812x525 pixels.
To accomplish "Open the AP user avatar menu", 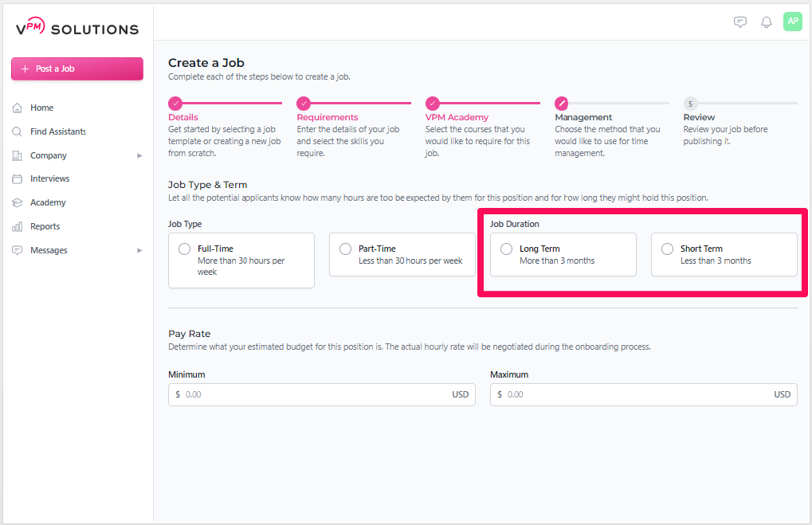I will pos(792,22).
